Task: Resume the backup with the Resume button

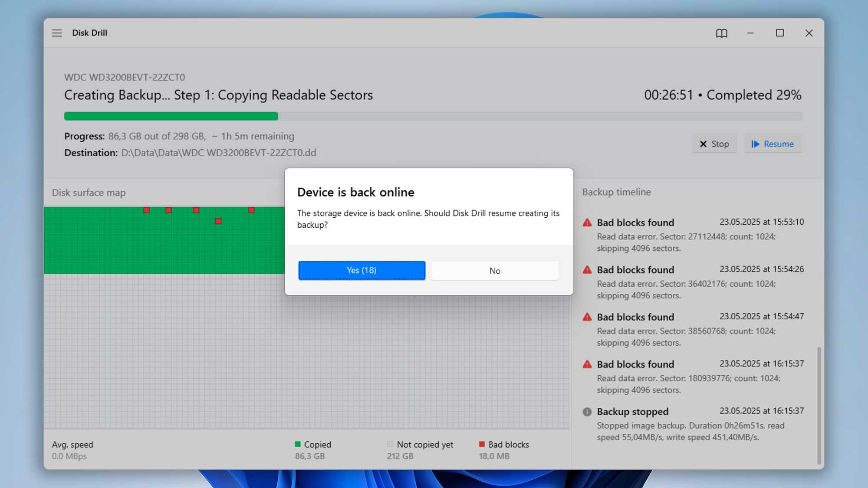Action: [x=773, y=144]
